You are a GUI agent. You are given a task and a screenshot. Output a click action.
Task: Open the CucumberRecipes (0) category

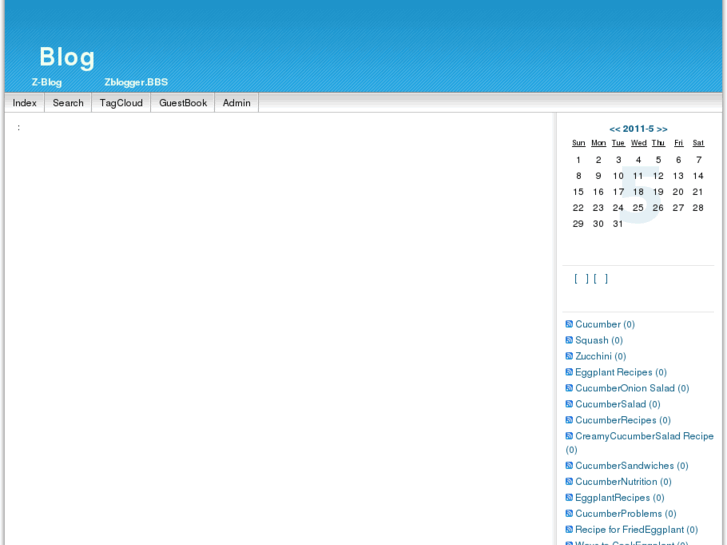click(623, 420)
